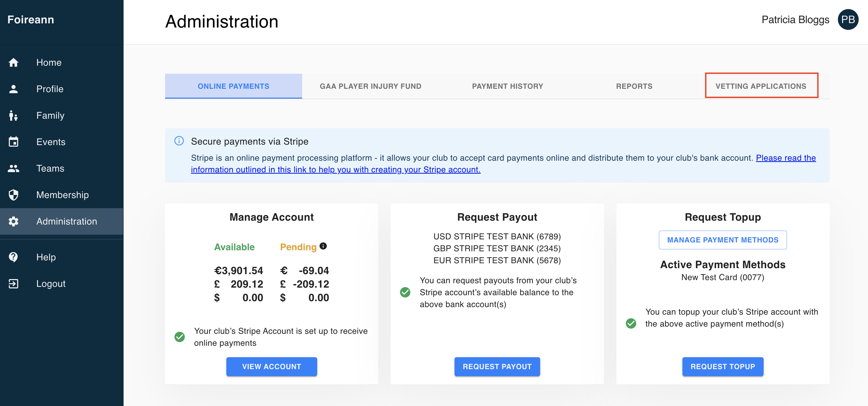This screenshot has height=406, width=868.
Task: Switch to the GAA Player Injury Fund tab
Action: point(370,86)
